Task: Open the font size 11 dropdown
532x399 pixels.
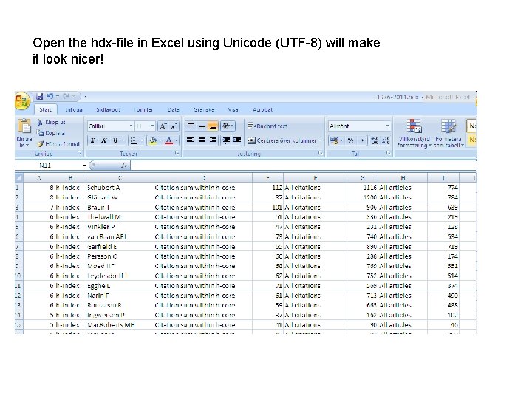Action: [152, 126]
